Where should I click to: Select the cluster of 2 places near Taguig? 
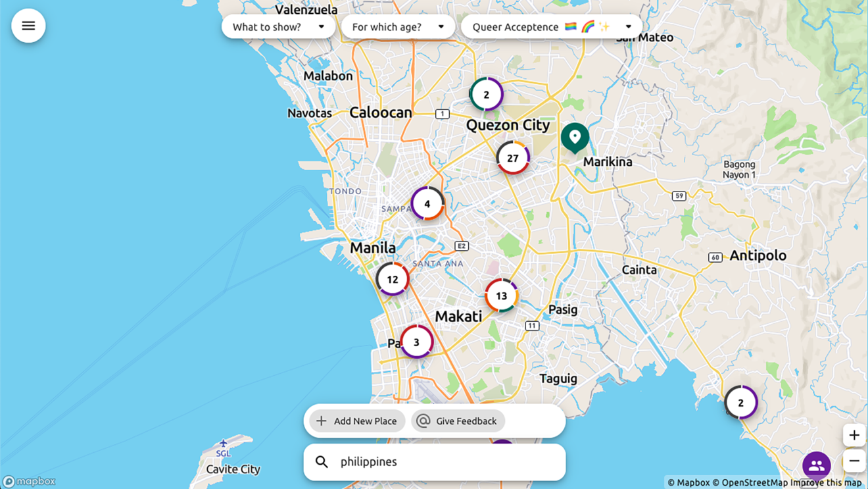[741, 402]
